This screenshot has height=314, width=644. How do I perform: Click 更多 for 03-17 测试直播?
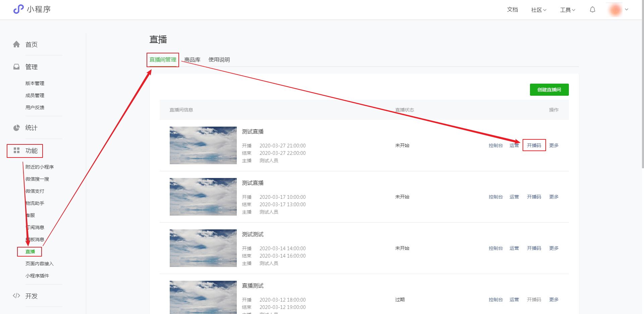(x=554, y=197)
